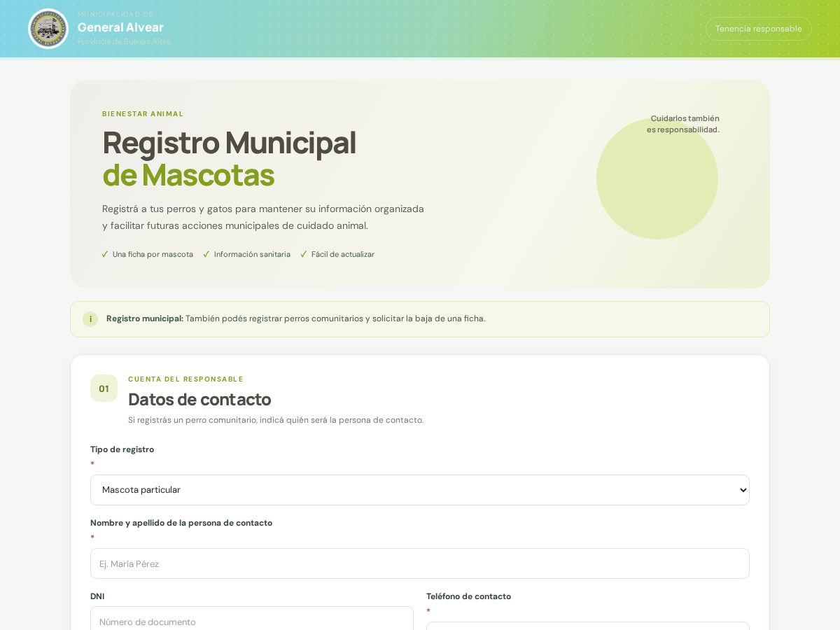Click the 'Una ficha por mascota' text
The height and width of the screenshot is (630, 840).
153,254
